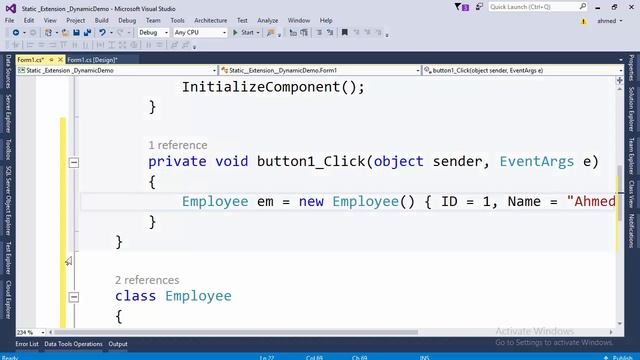Viewport: 640px width, 360px height.
Task: Click the '2 references' CodeLens link
Action: pyautogui.click(x=147, y=280)
